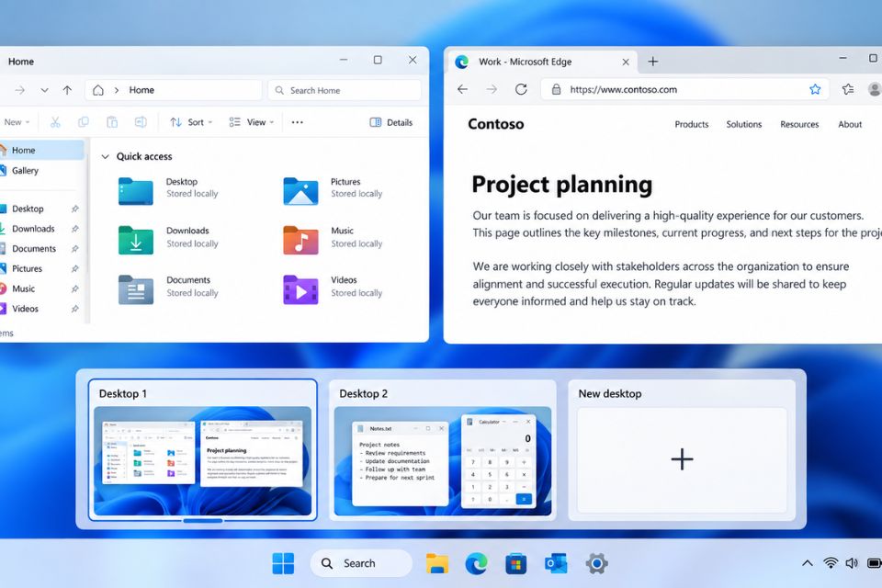Open the Favorites list icon in Edge
This screenshot has width=882, height=588.
848,89
